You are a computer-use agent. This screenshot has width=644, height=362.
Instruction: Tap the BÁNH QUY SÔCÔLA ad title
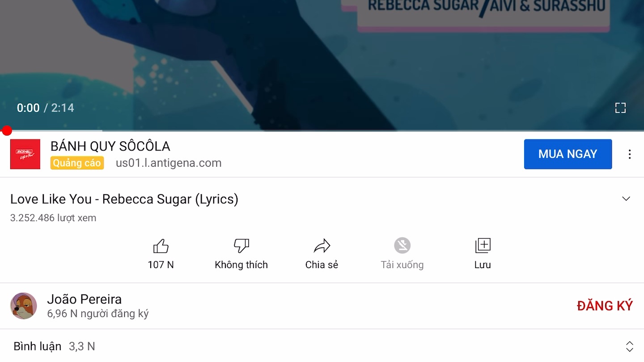pyautogui.click(x=110, y=146)
